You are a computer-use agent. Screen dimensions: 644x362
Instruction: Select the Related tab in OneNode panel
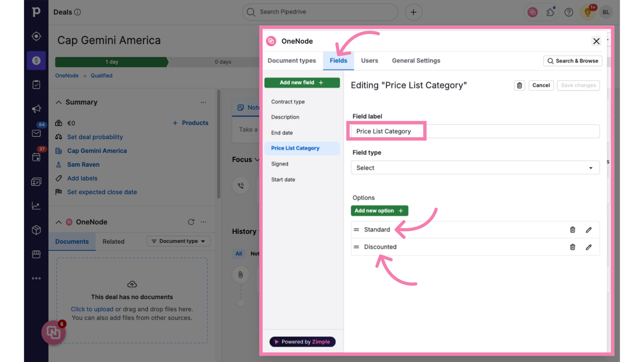pos(113,241)
